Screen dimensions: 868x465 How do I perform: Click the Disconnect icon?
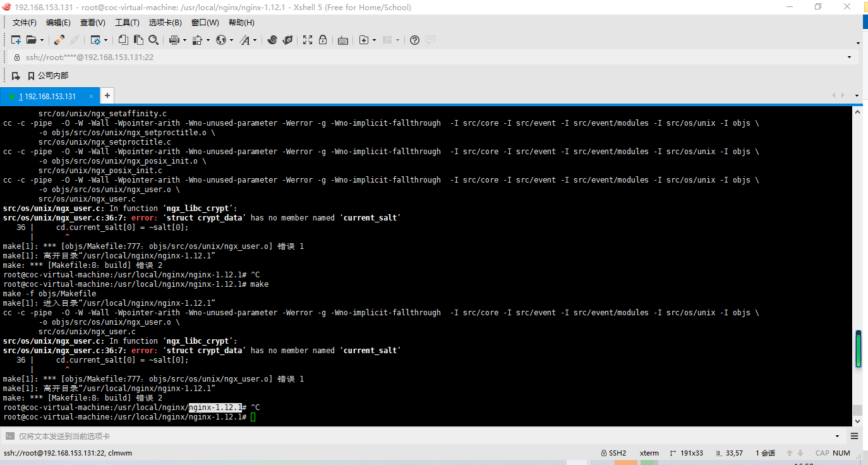pos(59,40)
